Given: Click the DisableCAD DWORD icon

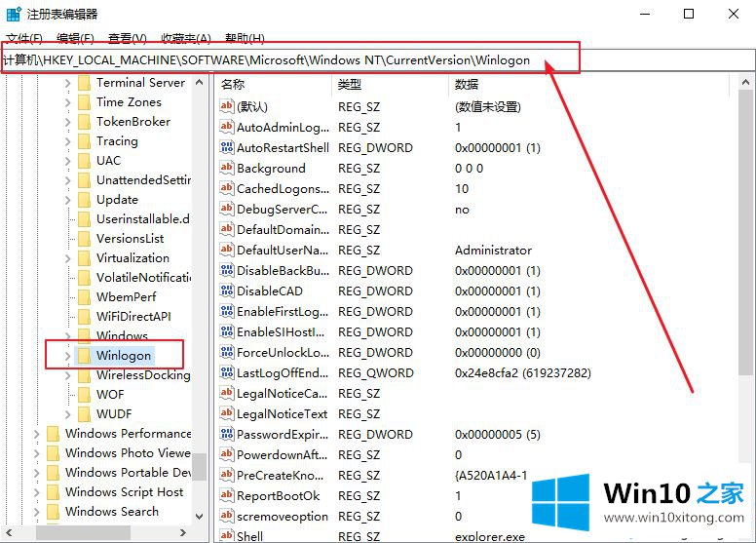Looking at the screenshot, I should pos(227,291).
